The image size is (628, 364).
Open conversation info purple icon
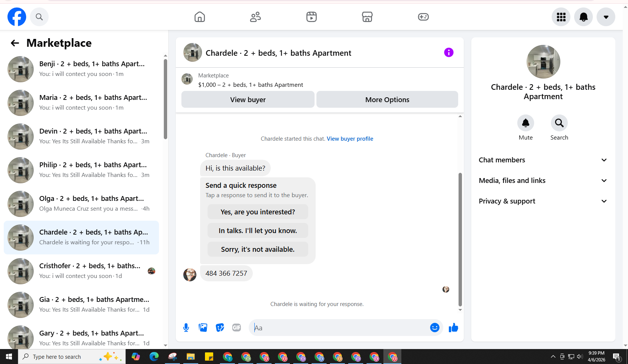pos(449,52)
